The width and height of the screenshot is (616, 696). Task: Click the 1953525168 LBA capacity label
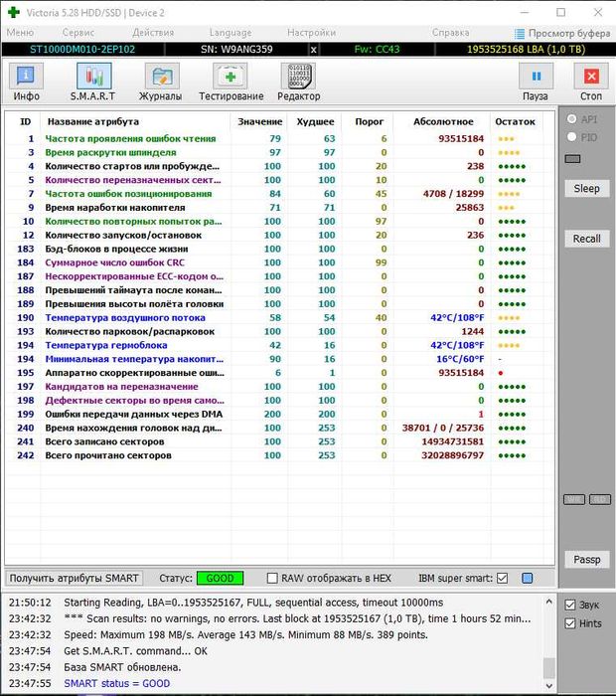pyautogui.click(x=526, y=50)
